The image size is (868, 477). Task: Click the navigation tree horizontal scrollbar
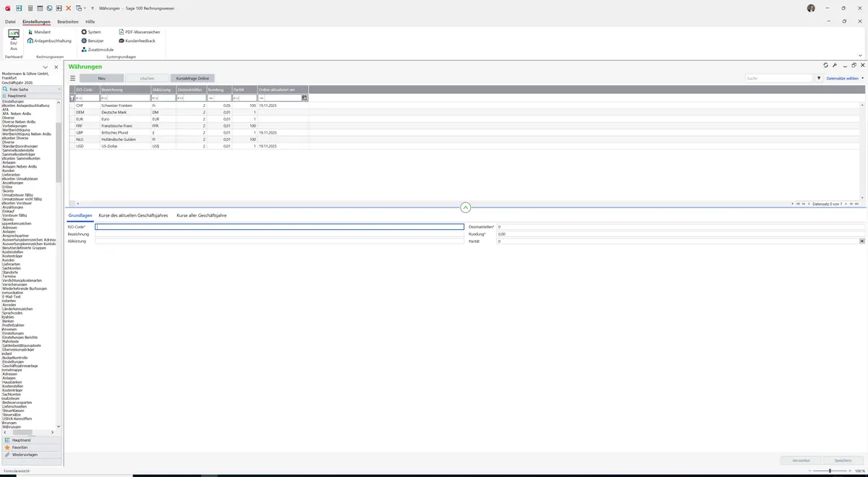30,432
